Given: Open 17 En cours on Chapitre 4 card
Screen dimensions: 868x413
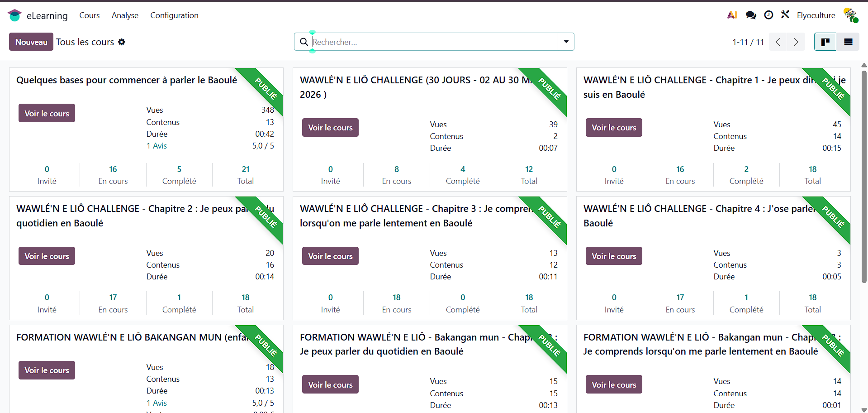Looking at the screenshot, I should 680,303.
